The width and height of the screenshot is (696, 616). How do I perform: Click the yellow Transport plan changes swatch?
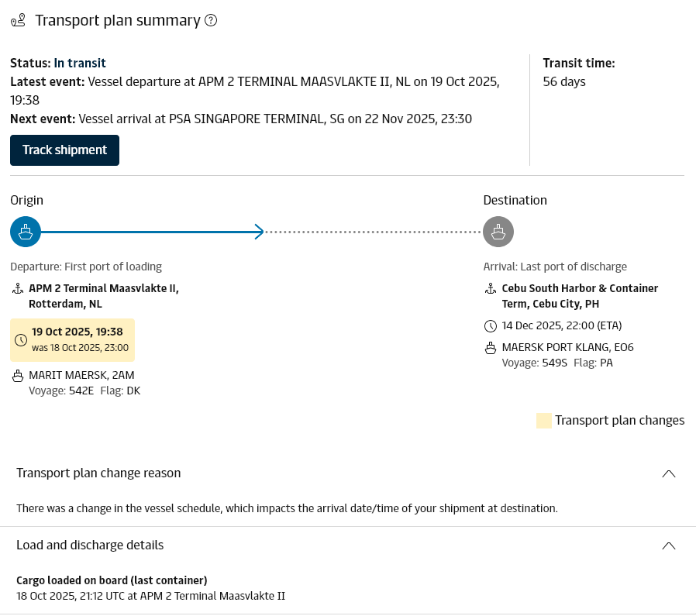pyautogui.click(x=544, y=421)
